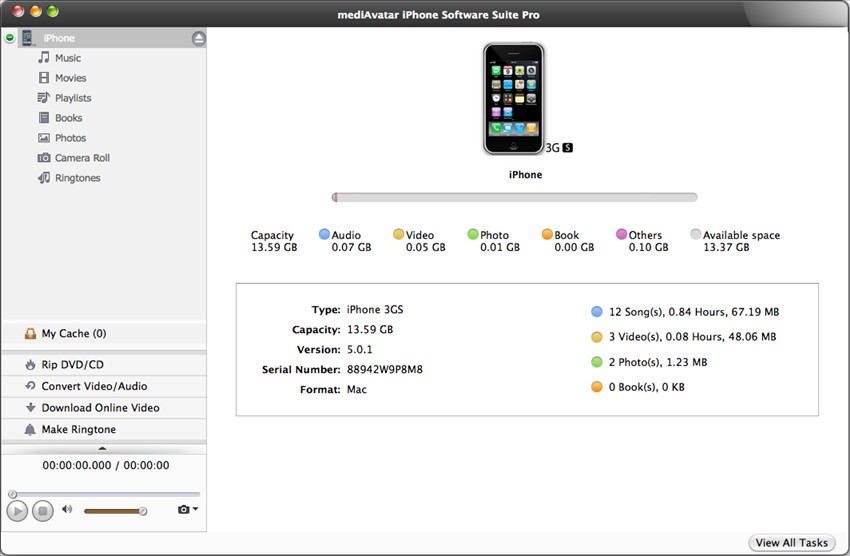Open the Movies library
This screenshot has width=850, height=556.
70,78
